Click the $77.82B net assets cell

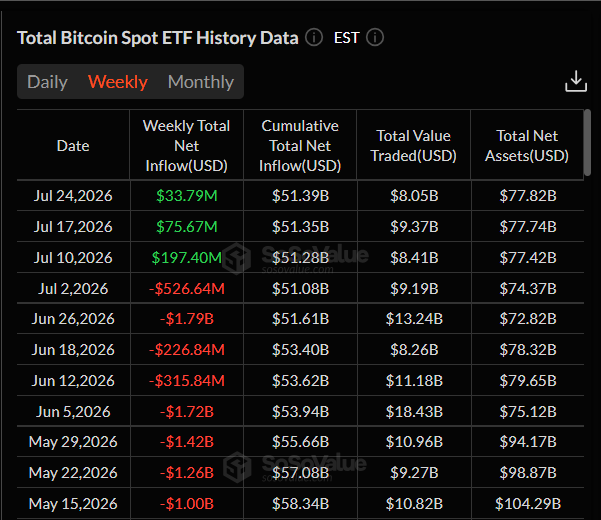[528, 196]
